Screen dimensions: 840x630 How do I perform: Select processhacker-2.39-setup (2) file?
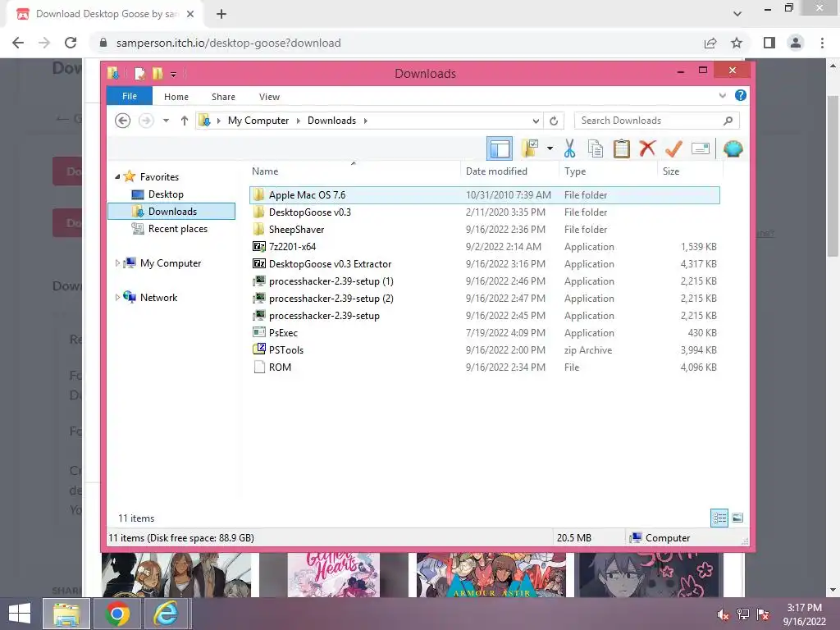484,299
